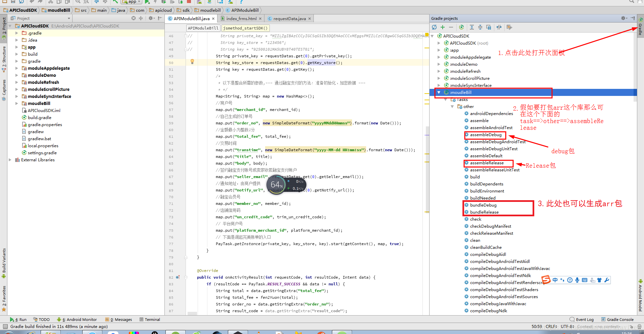Click the Sogou input method S icon
The image size is (644, 334).
pos(546,280)
